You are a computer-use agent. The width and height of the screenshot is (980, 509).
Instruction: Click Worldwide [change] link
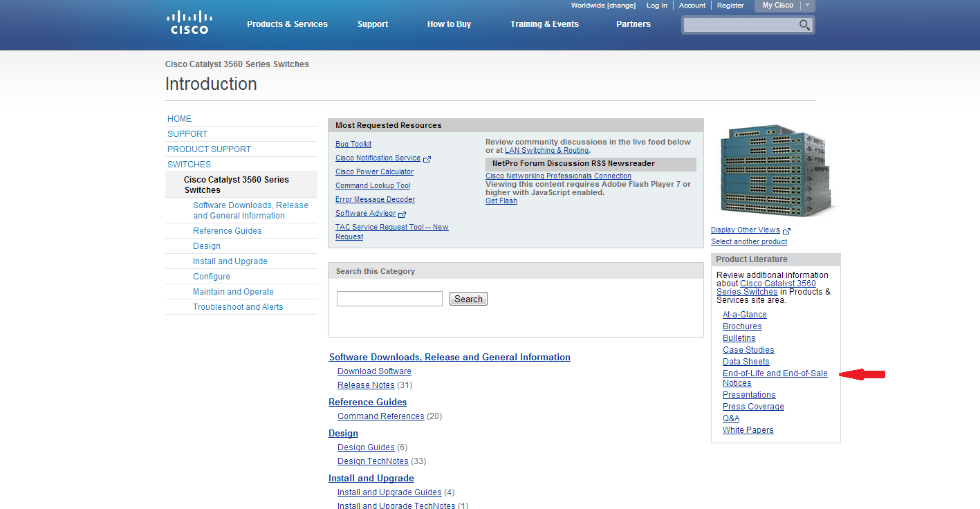(603, 6)
